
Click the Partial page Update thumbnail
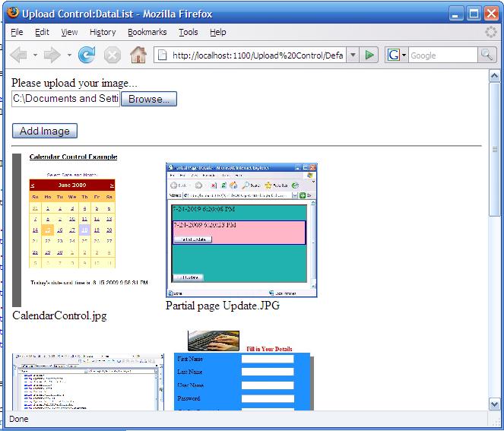click(242, 230)
